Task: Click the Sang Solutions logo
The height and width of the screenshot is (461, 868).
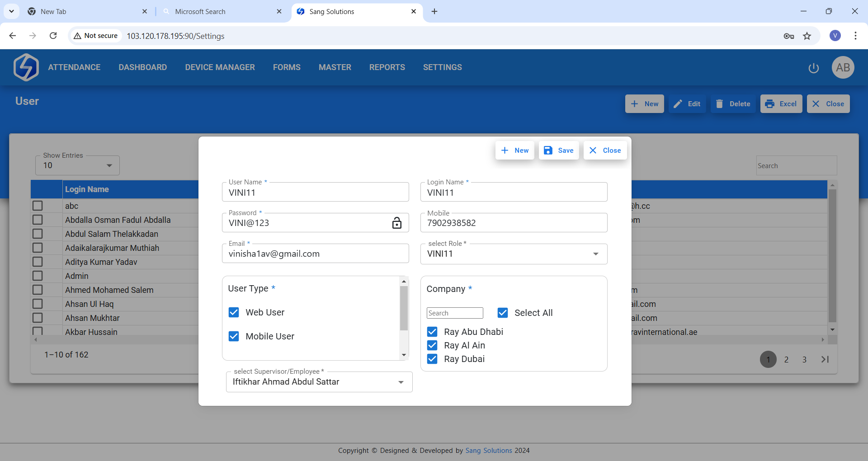Action: tap(26, 67)
